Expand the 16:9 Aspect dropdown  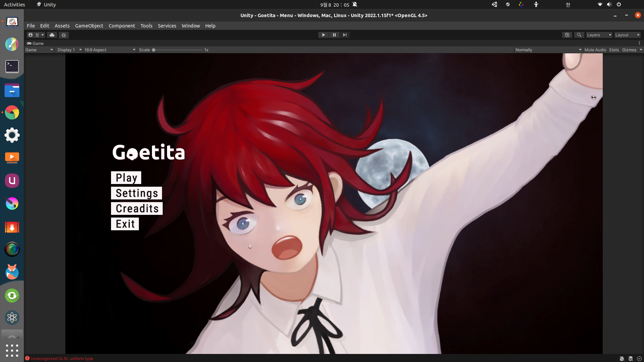110,50
